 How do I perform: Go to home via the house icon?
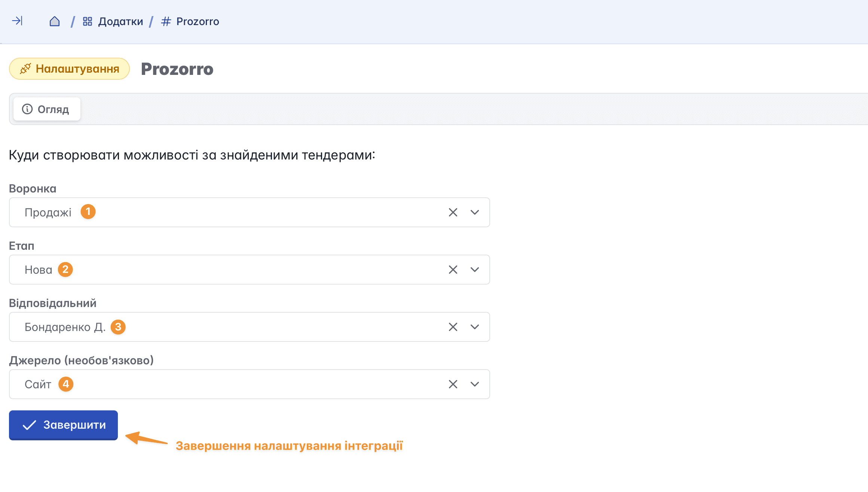[55, 21]
